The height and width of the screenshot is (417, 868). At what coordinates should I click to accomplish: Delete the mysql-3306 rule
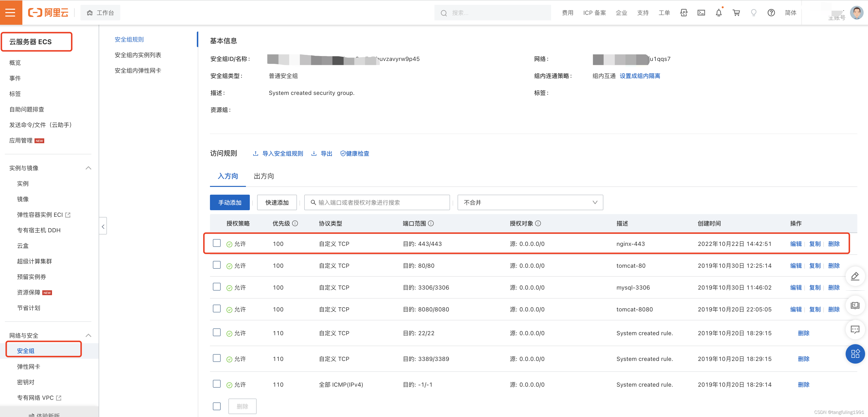point(834,288)
